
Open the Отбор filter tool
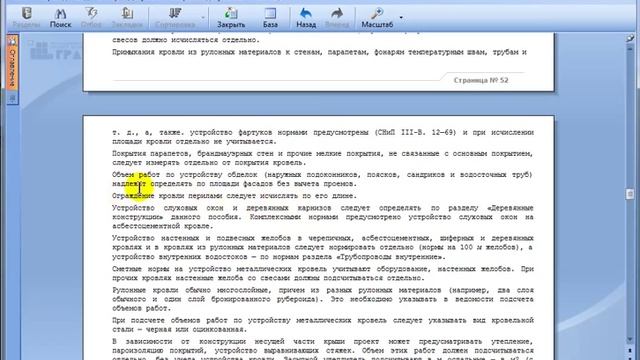[91, 18]
